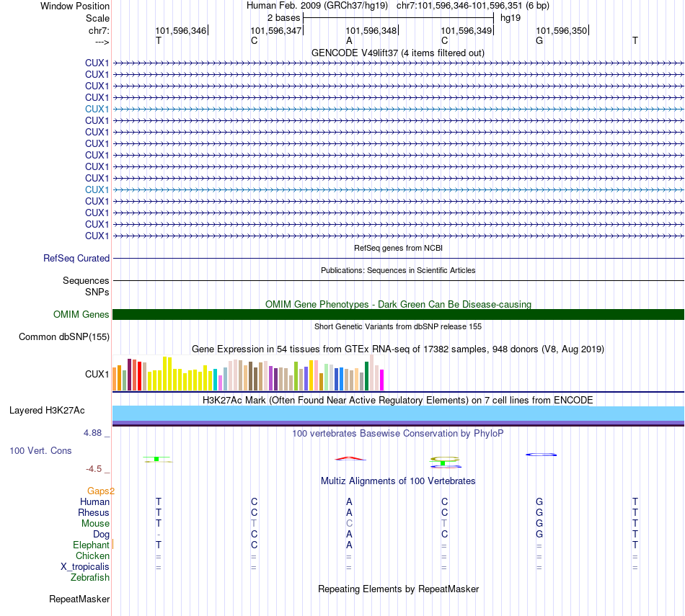Click the Window Position track label
This screenshot has height=616, width=685.
click(75, 6)
